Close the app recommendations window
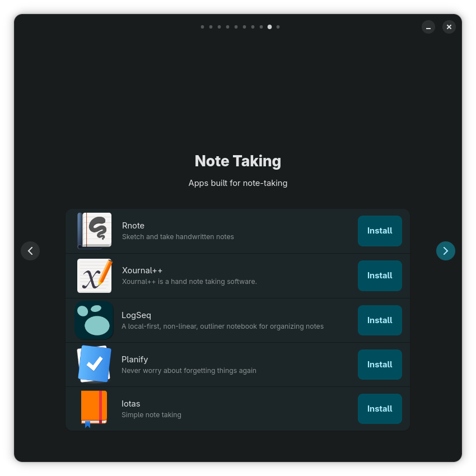 pyautogui.click(x=449, y=27)
